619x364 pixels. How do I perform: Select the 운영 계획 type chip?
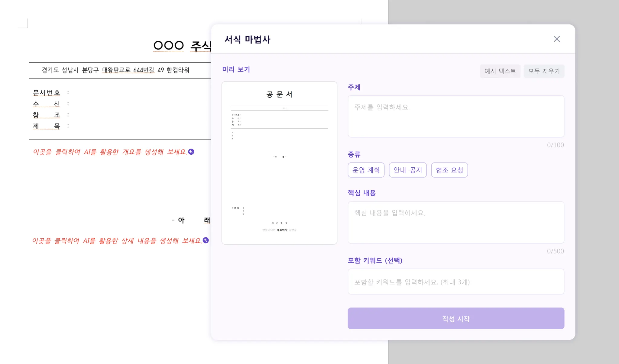pos(366,170)
